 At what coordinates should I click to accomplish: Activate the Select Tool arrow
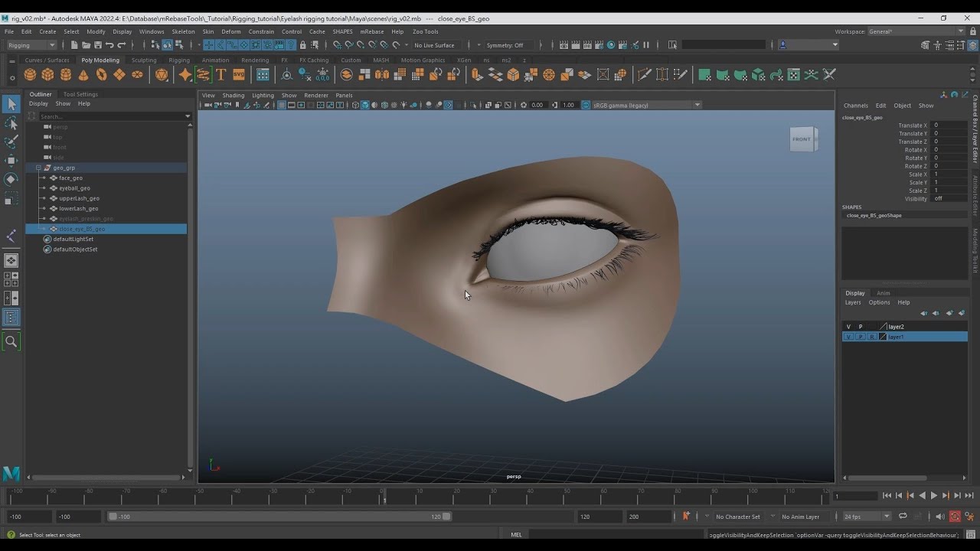coord(11,105)
